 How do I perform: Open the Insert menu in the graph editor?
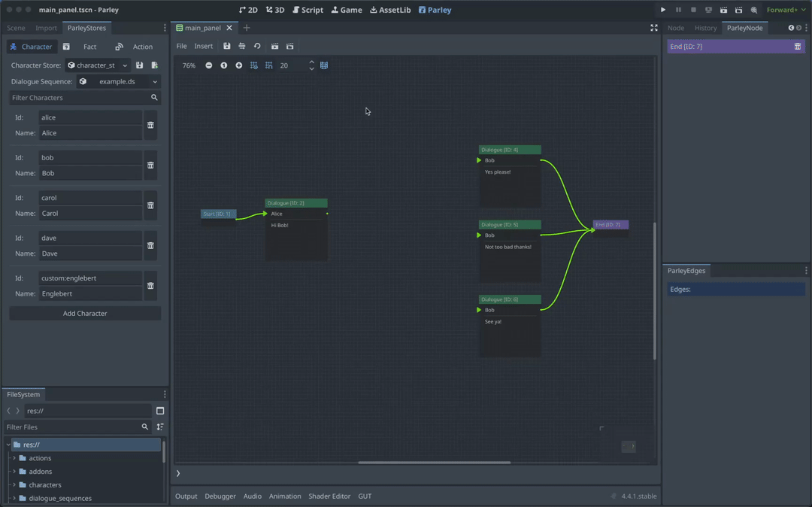pyautogui.click(x=203, y=46)
